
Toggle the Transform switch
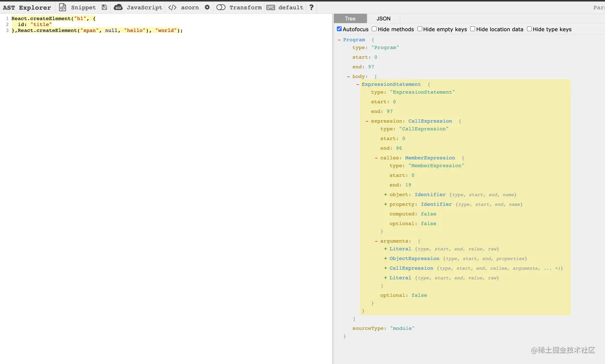(x=221, y=7)
